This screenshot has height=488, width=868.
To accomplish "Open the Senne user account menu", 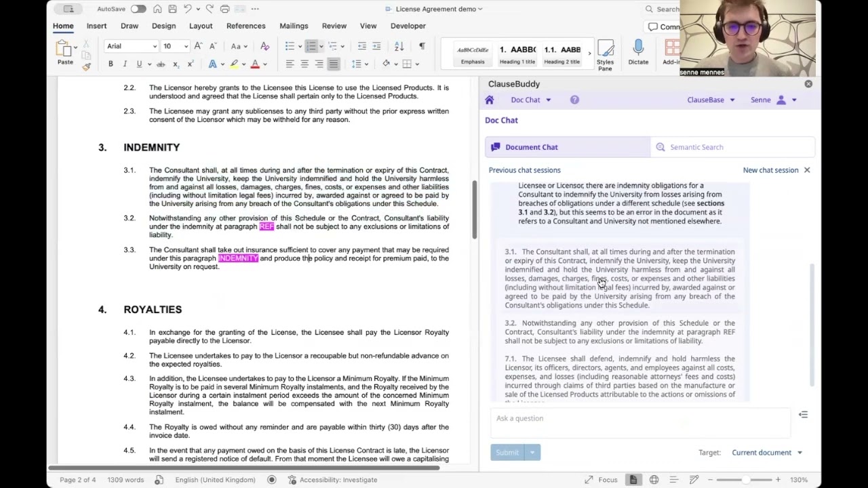I will (x=774, y=100).
